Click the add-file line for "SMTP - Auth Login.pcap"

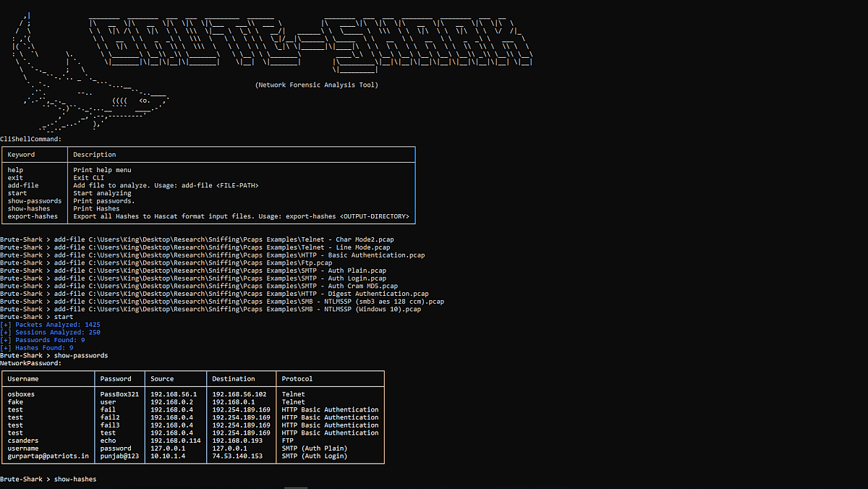point(193,278)
